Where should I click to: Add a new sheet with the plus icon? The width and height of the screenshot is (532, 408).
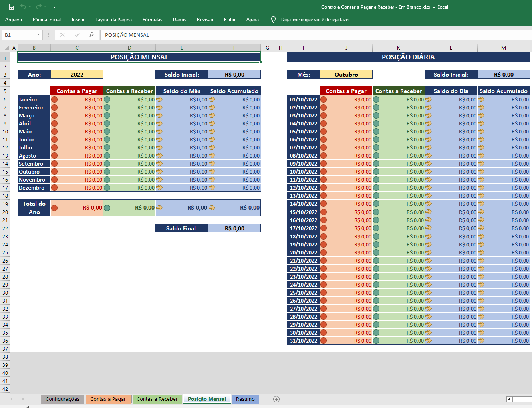coord(276,399)
